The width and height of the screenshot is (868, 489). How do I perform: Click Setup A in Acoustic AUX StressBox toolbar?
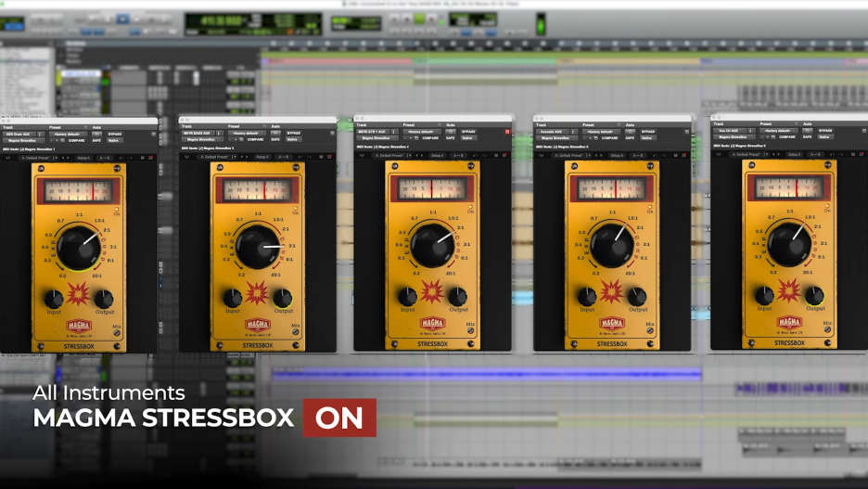(617, 156)
